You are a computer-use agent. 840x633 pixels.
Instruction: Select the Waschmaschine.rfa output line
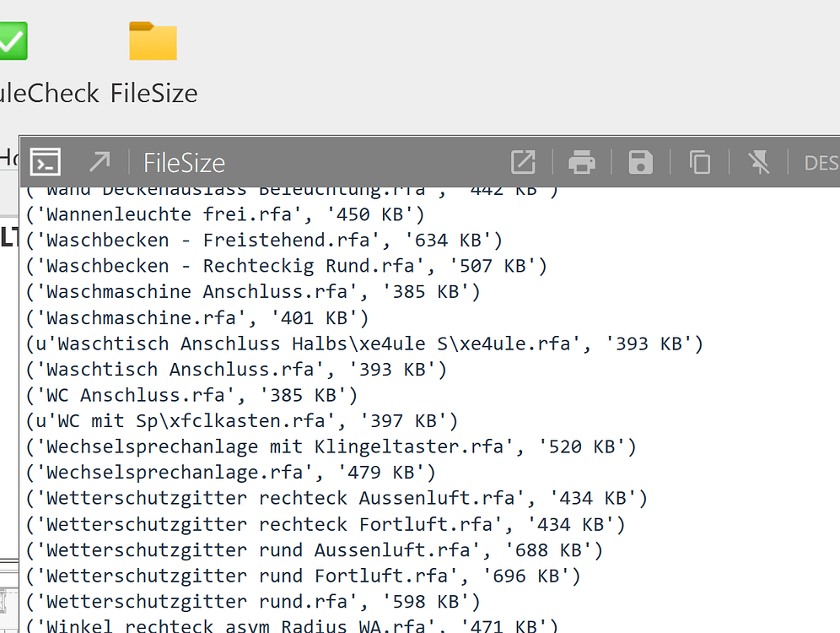click(x=197, y=318)
